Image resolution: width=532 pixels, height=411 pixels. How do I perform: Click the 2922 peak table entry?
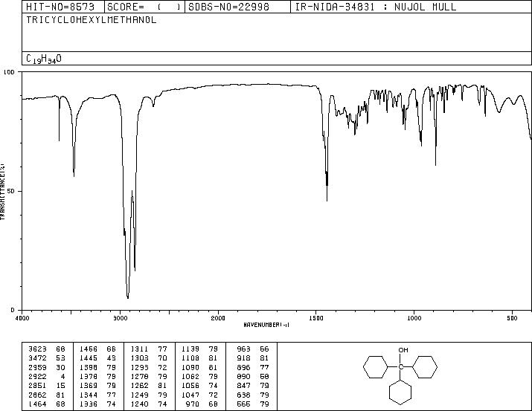coord(46,376)
